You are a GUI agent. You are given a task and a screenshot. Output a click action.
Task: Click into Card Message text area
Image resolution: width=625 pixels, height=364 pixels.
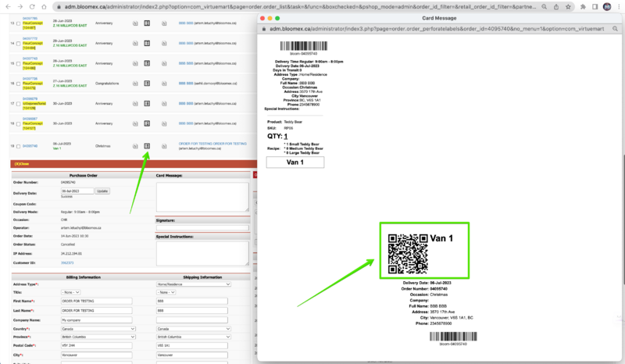coord(202,197)
